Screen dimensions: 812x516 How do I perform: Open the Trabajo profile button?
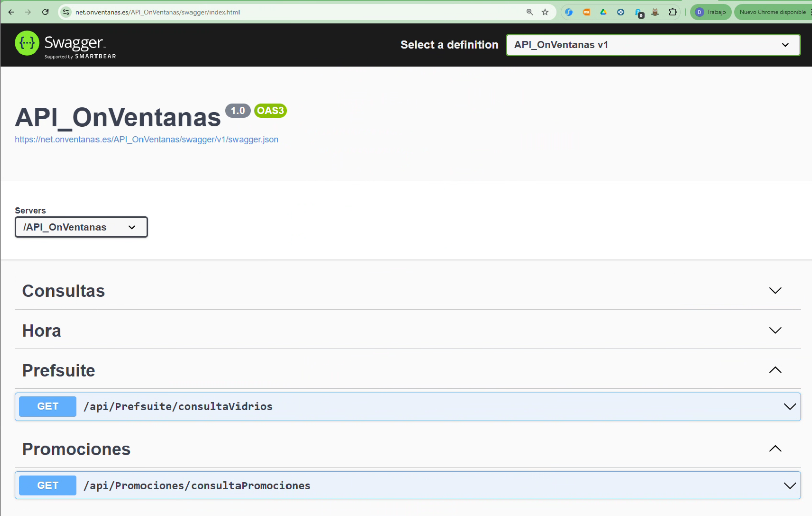710,12
